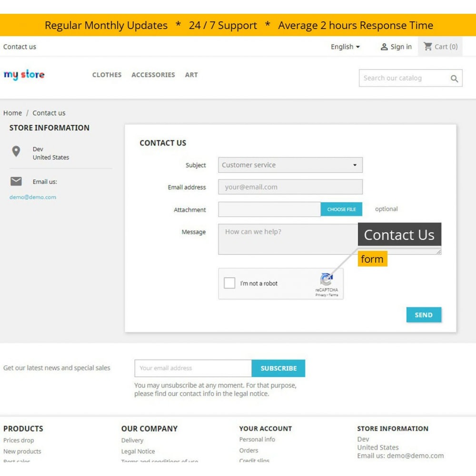Click the search magnifier icon
Image resolution: width=476 pixels, height=476 pixels.
(454, 79)
